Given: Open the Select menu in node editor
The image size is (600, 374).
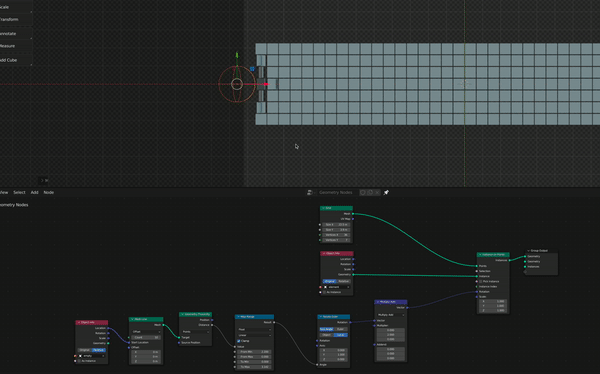Looking at the screenshot, I should tap(19, 193).
